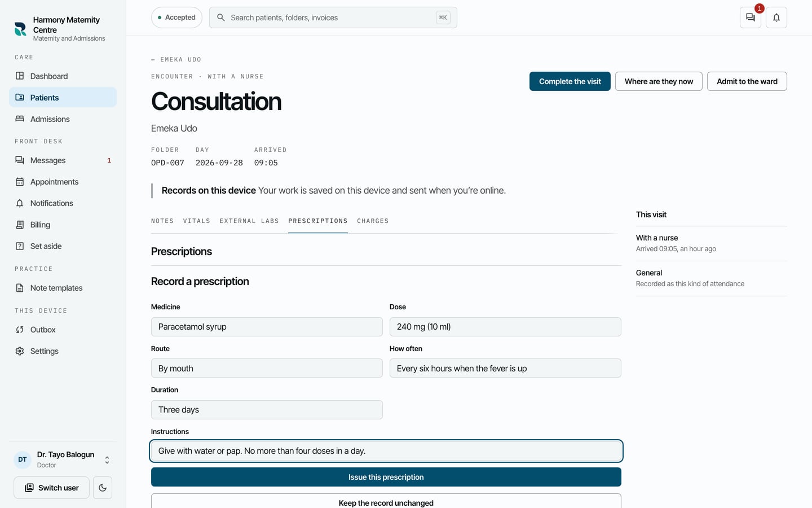Open Note templates
The width and height of the screenshot is (812, 508).
point(63,288)
